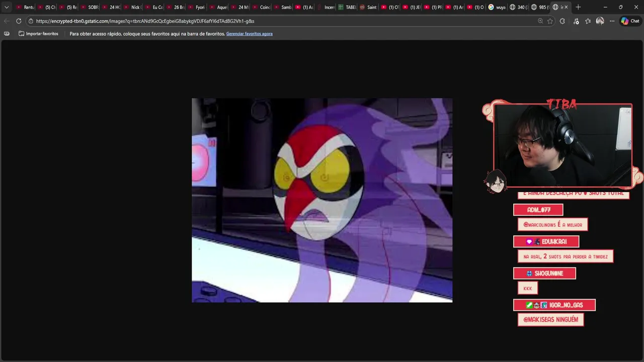Restore down the browser window
This screenshot has height=362, width=644.
click(620, 7)
